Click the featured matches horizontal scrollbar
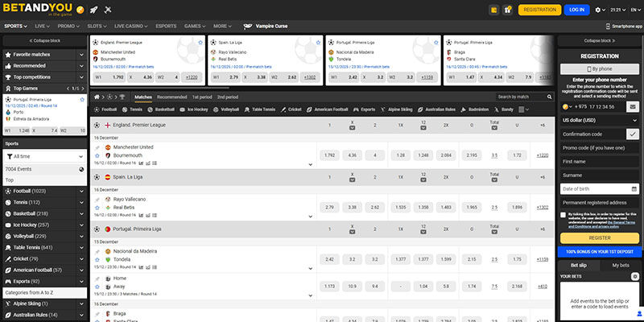The width and height of the screenshot is (644, 322). (x=159, y=88)
